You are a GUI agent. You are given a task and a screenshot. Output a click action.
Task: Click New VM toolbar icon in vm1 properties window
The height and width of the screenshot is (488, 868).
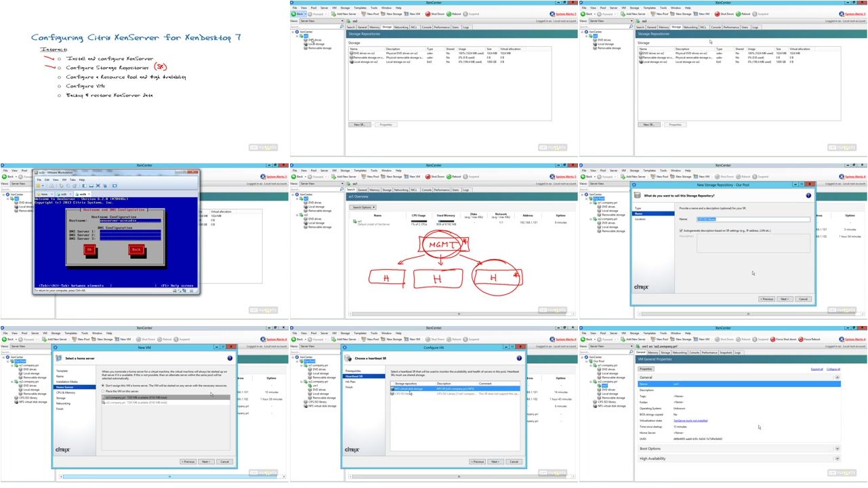click(696, 339)
